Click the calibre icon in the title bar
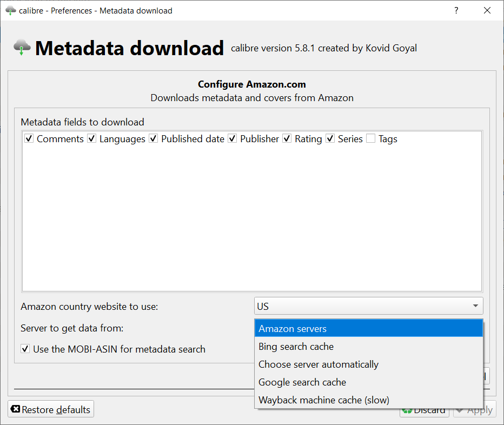The width and height of the screenshot is (504, 425). point(10,10)
